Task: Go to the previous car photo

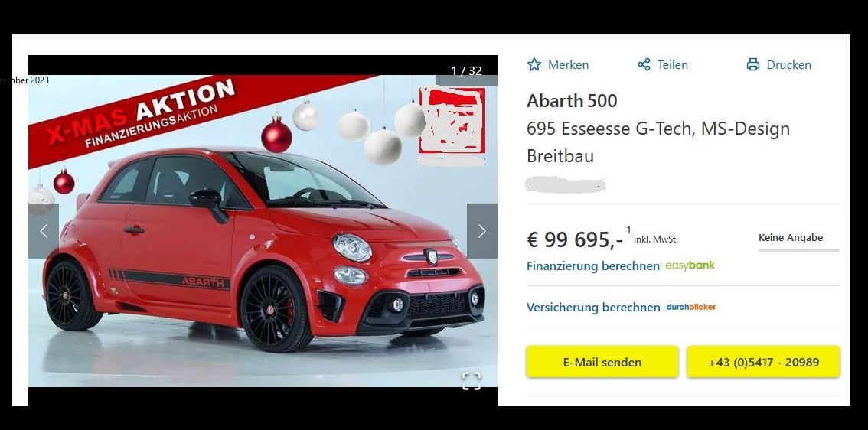Action: [44, 231]
